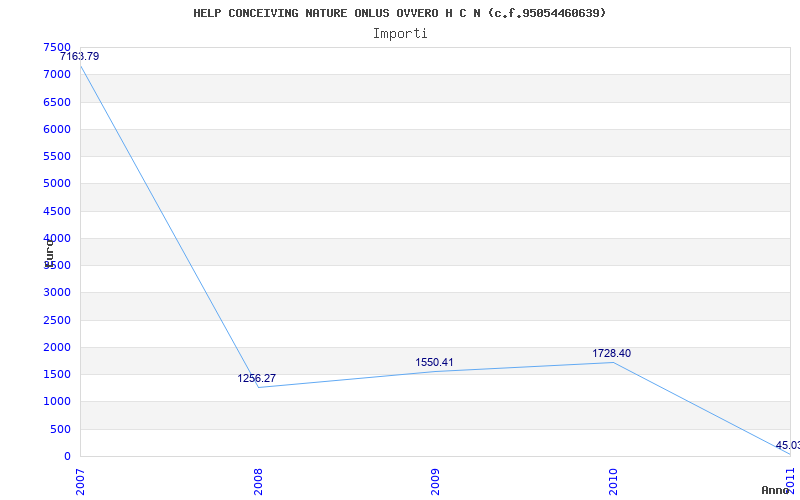Click the 'euro' y-axis title

49,253
